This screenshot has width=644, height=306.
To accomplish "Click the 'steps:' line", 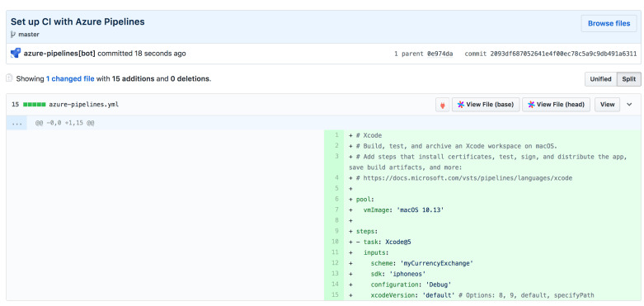I will [x=492, y=231].
